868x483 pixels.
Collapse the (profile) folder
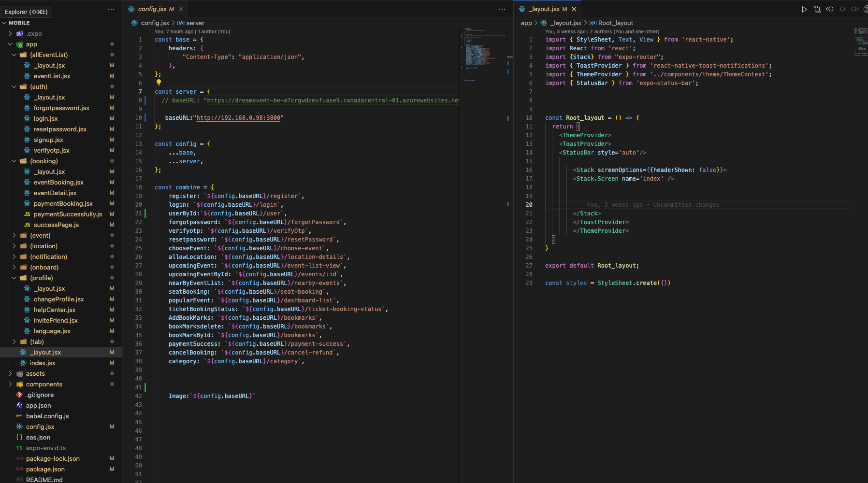pos(14,278)
